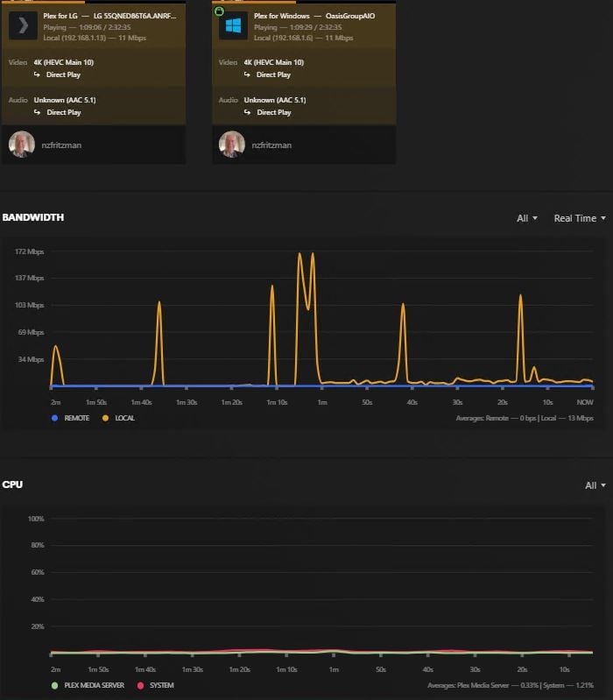The width and height of the screenshot is (613, 700).
Task: Click the Windows session playback progress bar
Action: (x=304, y=2)
